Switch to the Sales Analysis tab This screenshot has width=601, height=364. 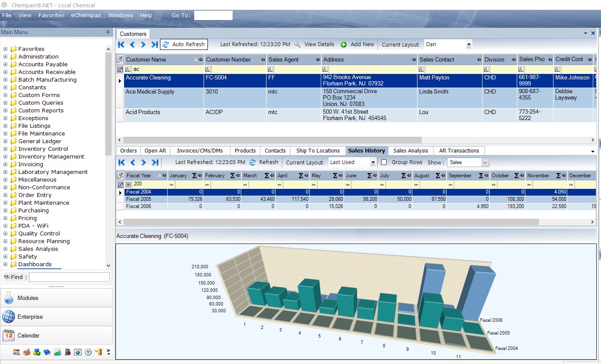(x=410, y=151)
